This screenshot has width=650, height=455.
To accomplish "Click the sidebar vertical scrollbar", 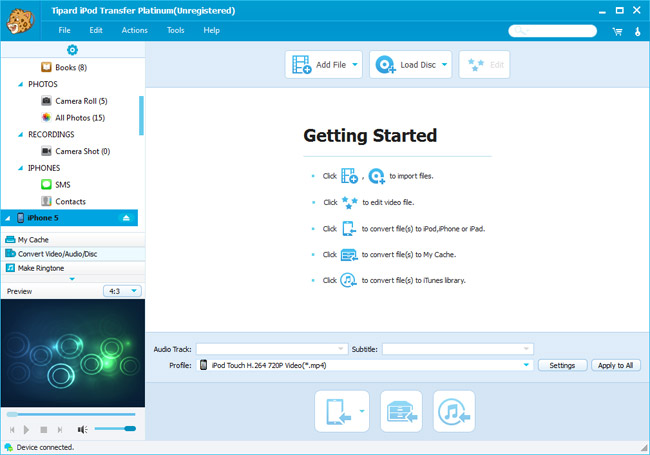I will (x=141, y=116).
